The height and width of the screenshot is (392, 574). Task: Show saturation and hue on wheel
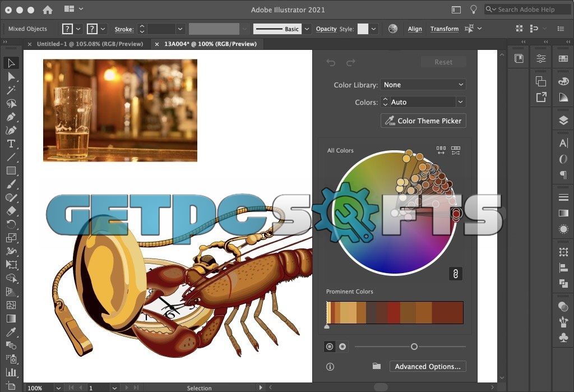pyautogui.click(x=330, y=346)
